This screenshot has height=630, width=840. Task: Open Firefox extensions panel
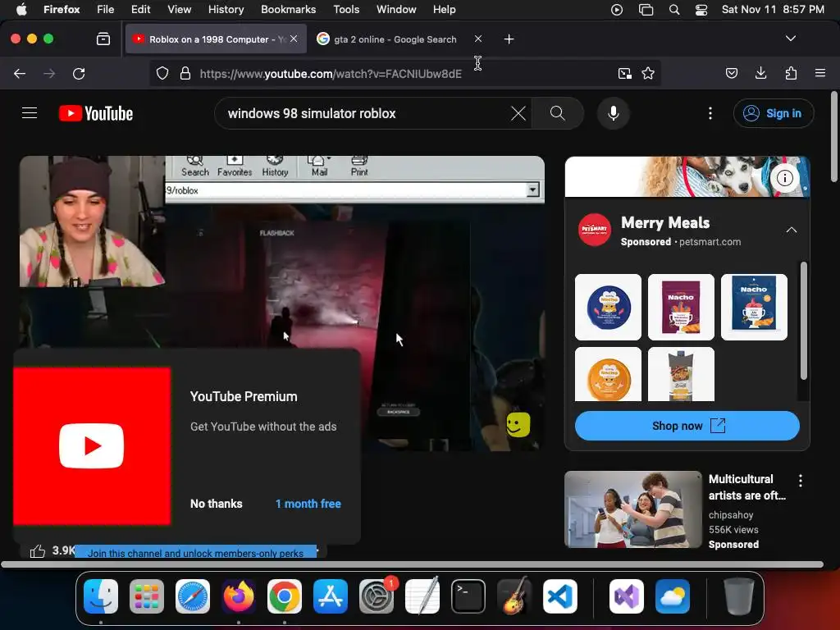pyautogui.click(x=791, y=73)
